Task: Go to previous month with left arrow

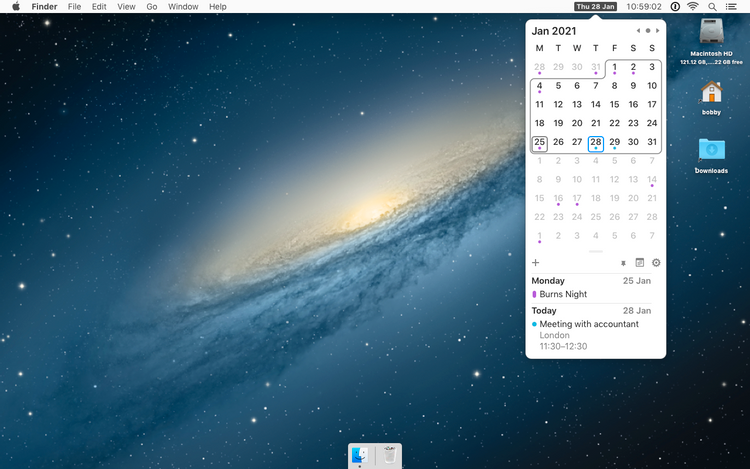Action: tap(638, 31)
